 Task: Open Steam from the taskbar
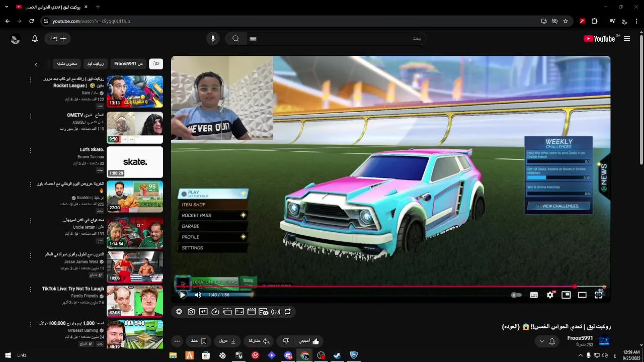tap(337, 355)
